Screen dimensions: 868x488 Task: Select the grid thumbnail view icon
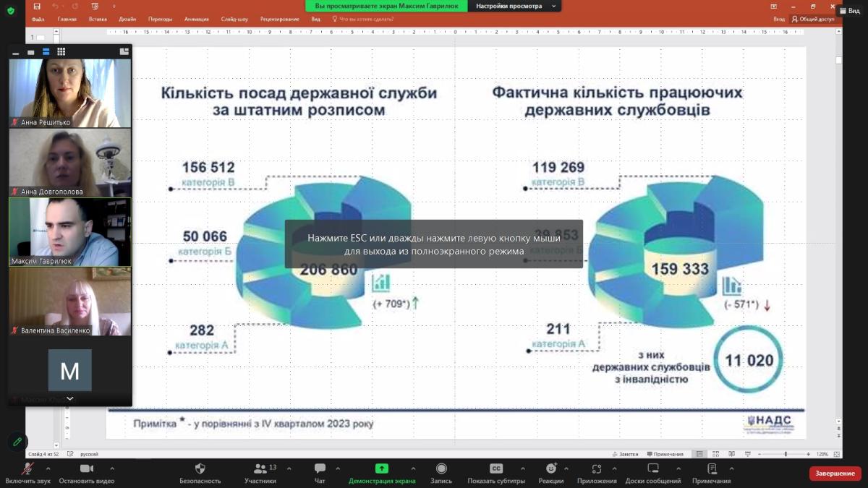pyautogui.click(x=61, y=52)
